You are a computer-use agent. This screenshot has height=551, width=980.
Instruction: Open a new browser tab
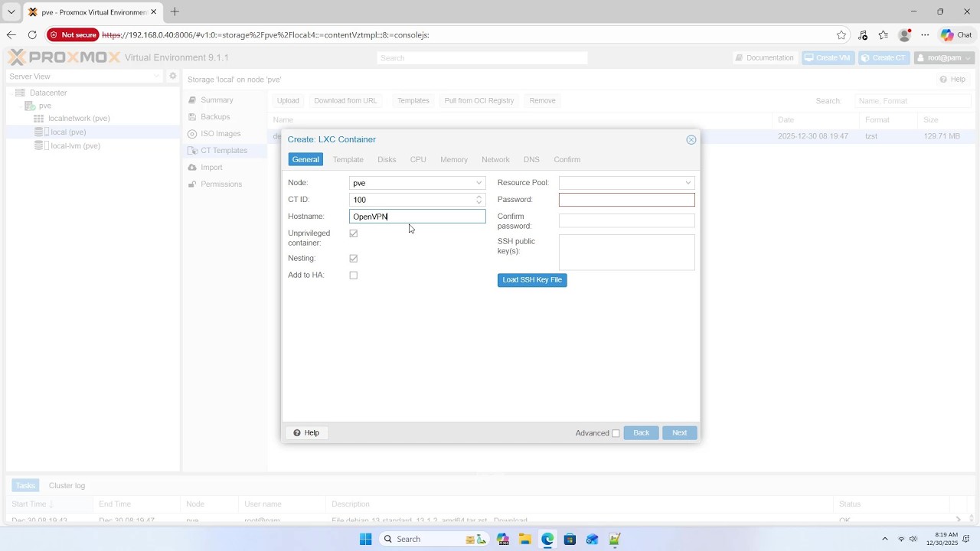[x=175, y=11]
